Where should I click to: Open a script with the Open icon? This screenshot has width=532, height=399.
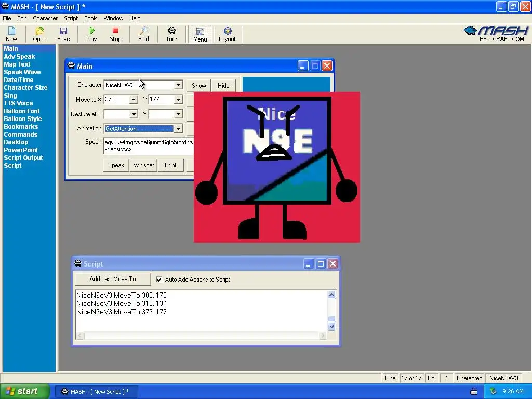[x=39, y=34]
